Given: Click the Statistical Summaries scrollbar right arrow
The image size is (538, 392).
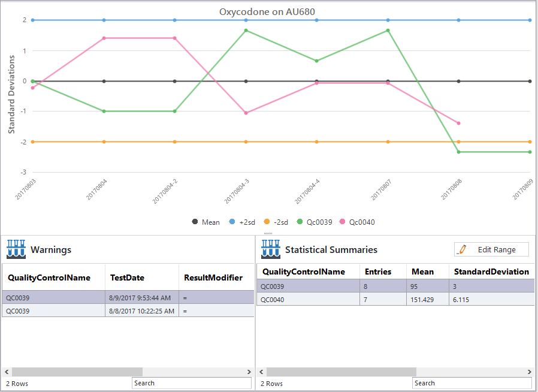Looking at the screenshot, I should pos(530,372).
